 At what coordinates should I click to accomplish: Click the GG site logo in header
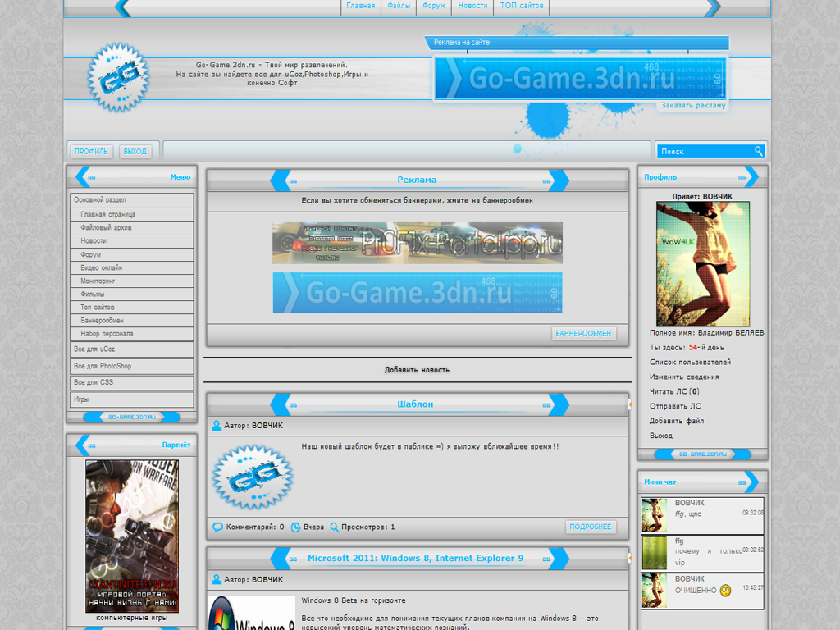click(118, 79)
